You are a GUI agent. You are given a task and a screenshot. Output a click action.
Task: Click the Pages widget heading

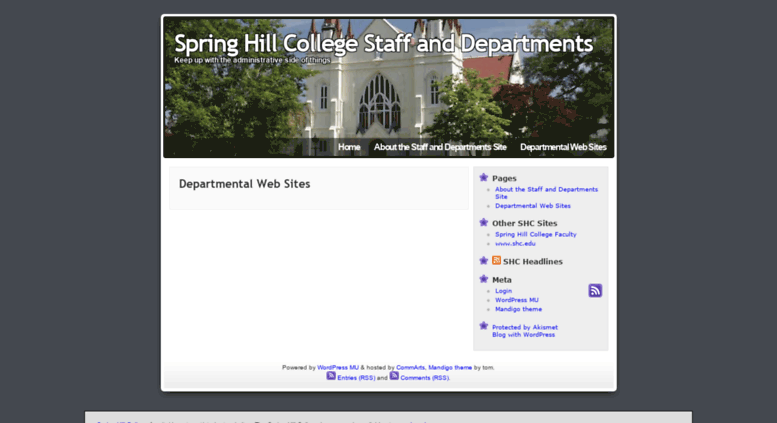tap(504, 178)
